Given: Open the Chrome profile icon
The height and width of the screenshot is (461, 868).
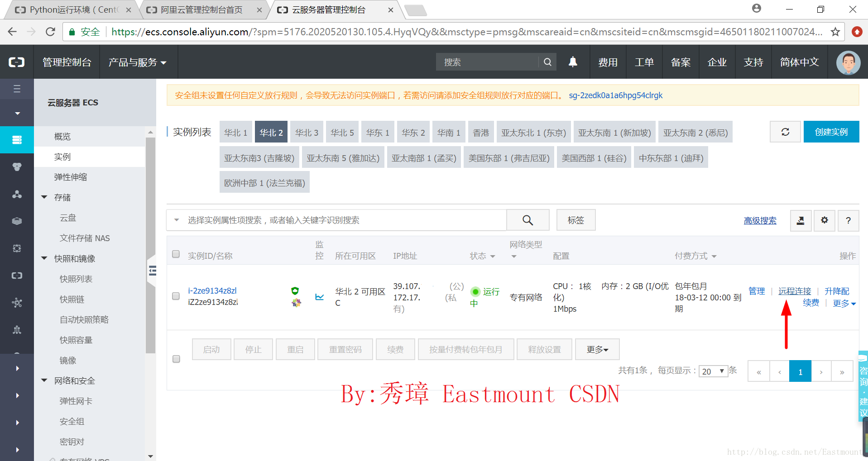Looking at the screenshot, I should click(x=757, y=8).
